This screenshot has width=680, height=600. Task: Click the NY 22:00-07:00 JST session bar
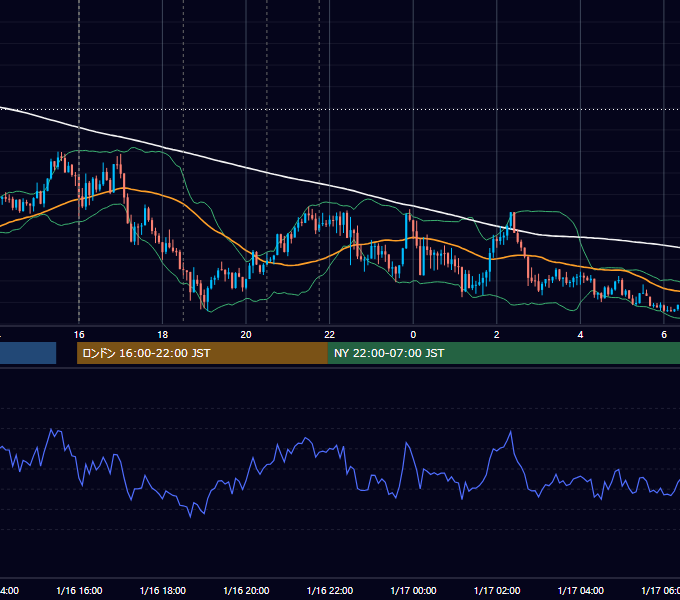pos(503,353)
